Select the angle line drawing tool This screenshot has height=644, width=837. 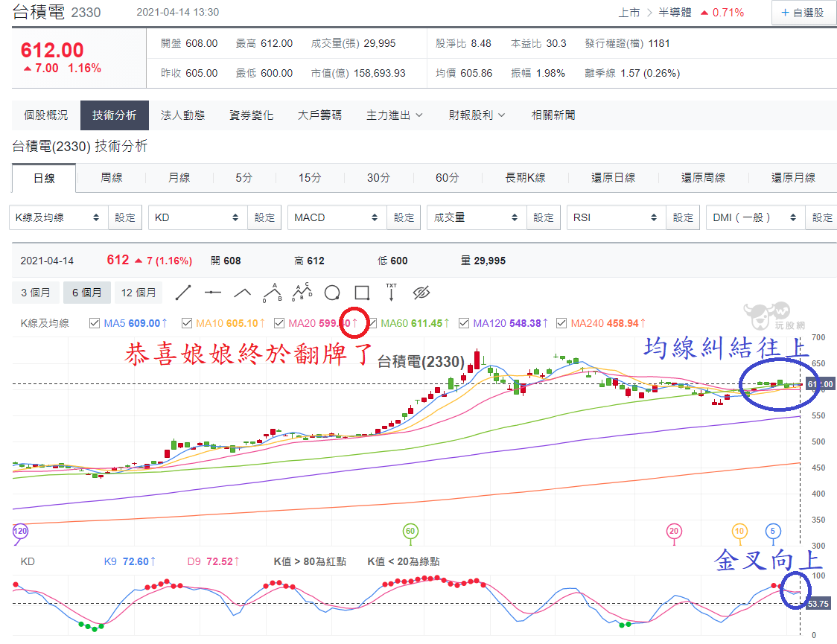242,293
